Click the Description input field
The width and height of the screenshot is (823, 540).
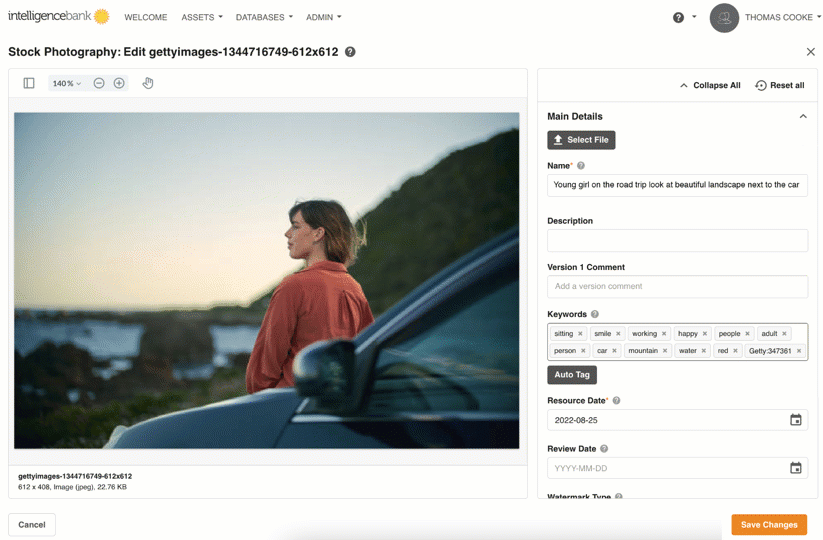coord(677,240)
